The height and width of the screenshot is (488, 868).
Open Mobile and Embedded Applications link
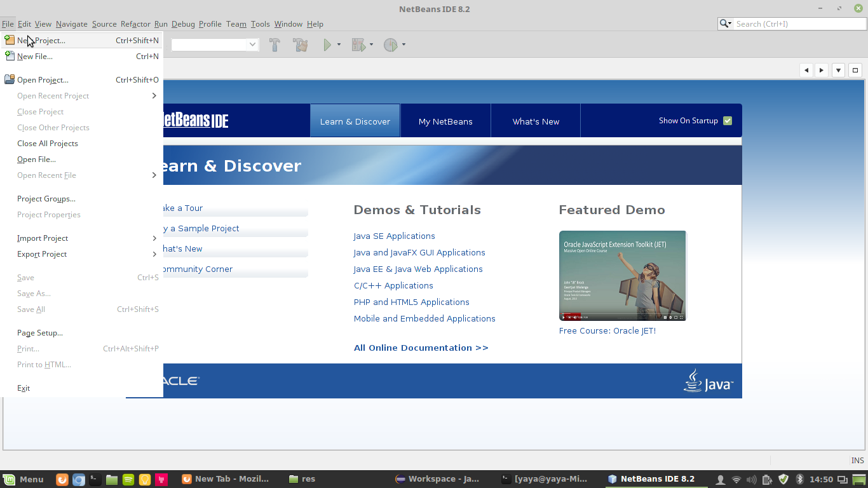424,318
